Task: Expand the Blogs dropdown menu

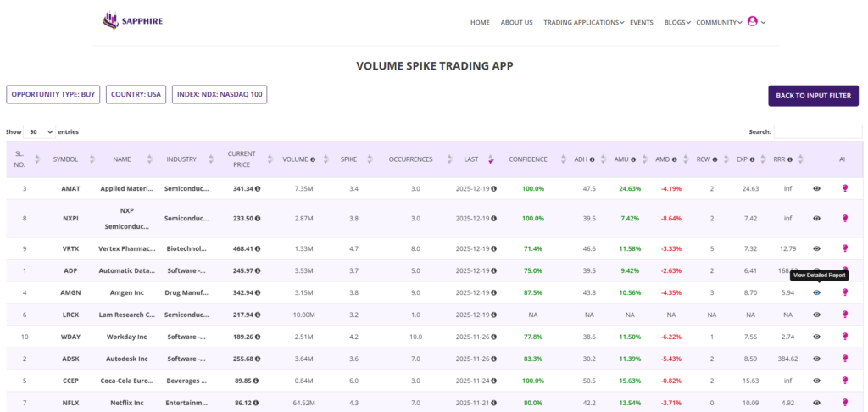Action: [x=677, y=23]
